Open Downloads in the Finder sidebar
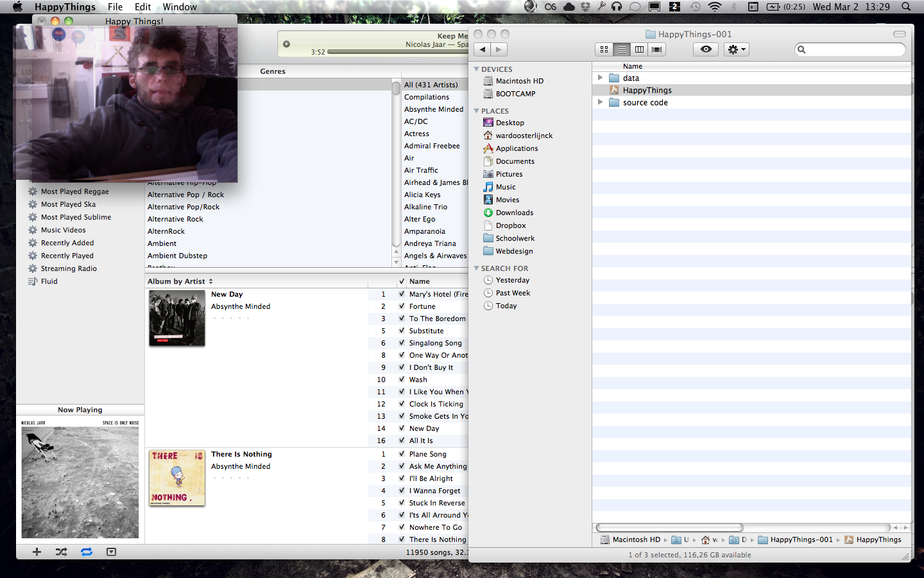The width and height of the screenshot is (924, 578). [x=514, y=213]
